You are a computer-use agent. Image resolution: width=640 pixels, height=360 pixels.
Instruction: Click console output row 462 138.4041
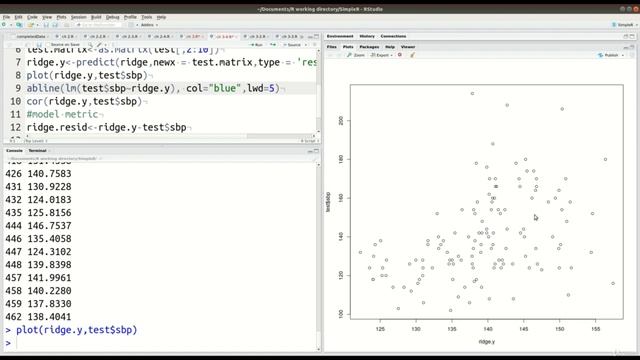click(x=38, y=317)
